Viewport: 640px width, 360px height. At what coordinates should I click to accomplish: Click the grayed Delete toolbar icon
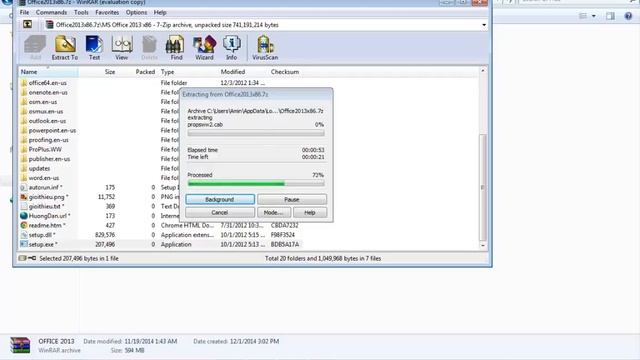pos(149,44)
